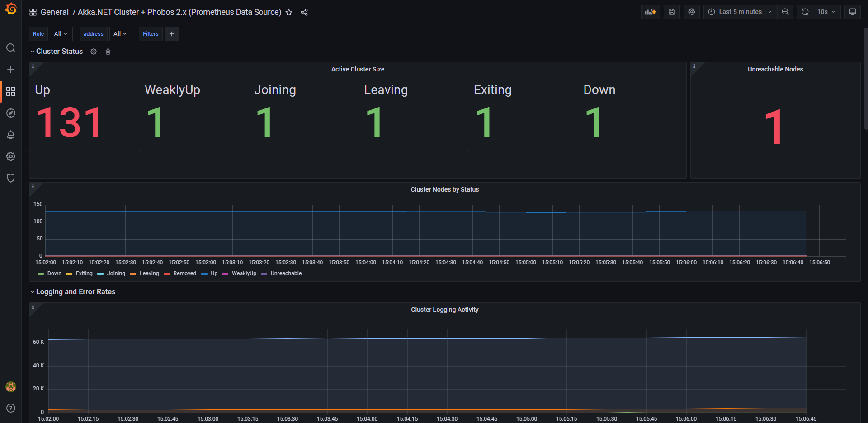Click the Create plus icon in sidebar
This screenshot has width=868, height=423.
click(x=11, y=70)
